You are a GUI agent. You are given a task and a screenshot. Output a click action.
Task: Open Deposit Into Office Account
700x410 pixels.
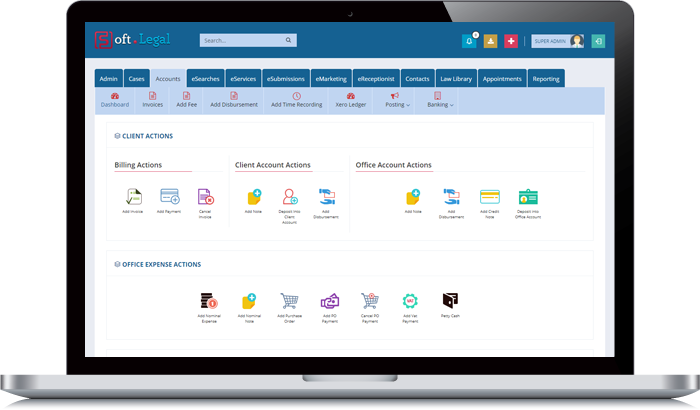coord(528,196)
